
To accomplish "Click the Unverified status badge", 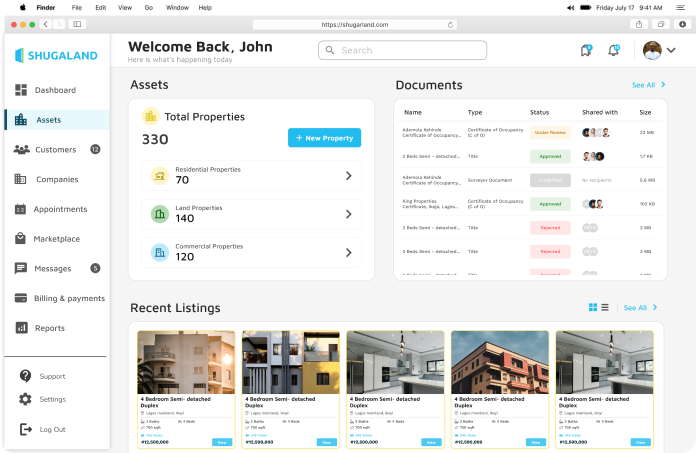I will pyautogui.click(x=550, y=180).
